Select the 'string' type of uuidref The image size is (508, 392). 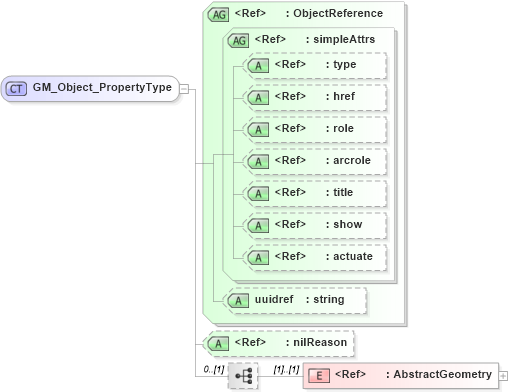329,299
